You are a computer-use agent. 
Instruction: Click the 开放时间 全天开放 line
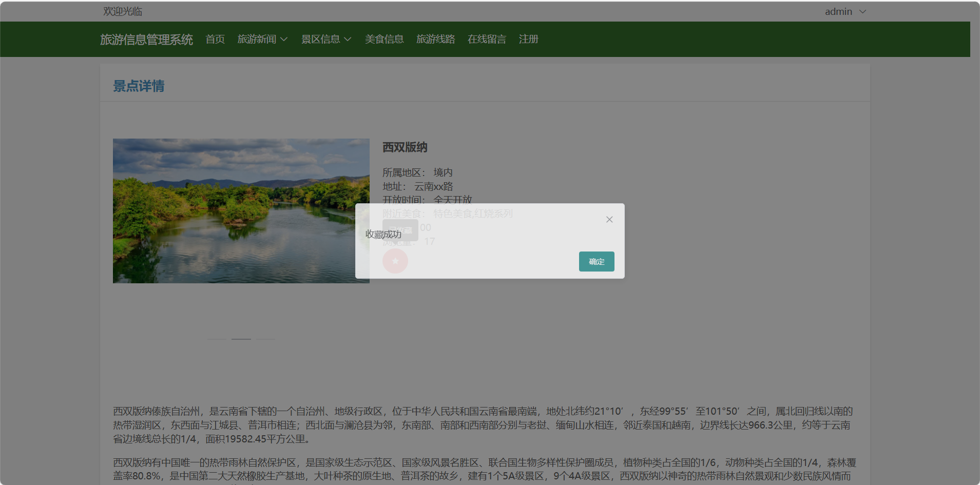pos(427,200)
